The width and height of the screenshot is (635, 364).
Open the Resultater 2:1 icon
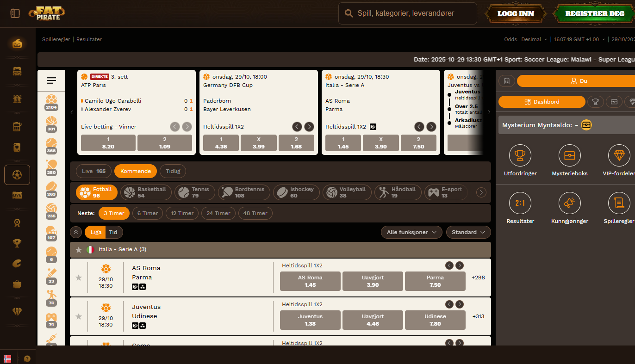click(520, 203)
